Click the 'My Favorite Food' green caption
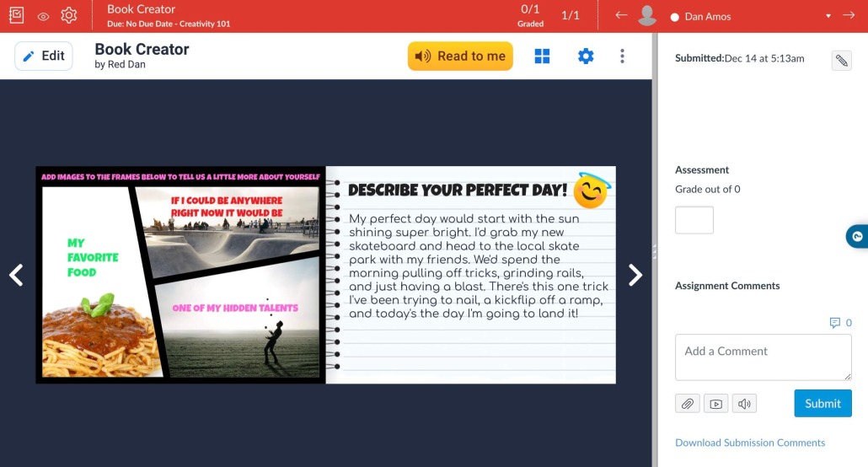This screenshot has height=467, width=868. [93, 258]
